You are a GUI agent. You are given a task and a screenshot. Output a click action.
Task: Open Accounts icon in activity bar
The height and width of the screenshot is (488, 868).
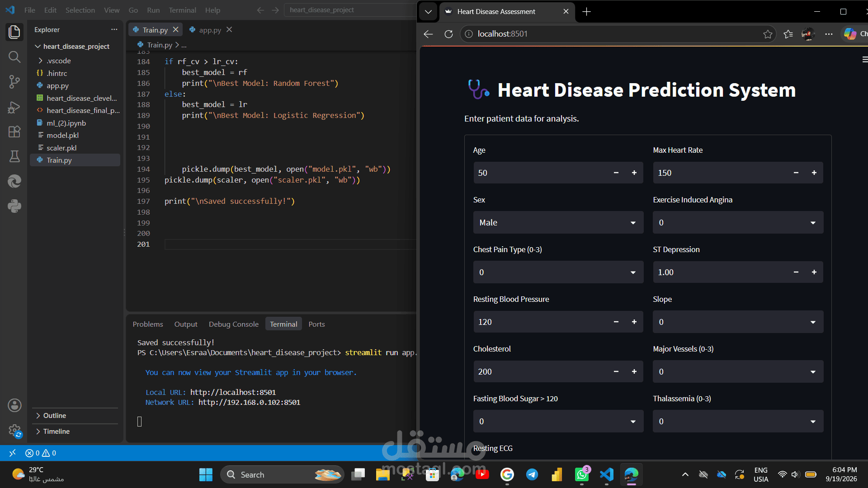(x=14, y=405)
